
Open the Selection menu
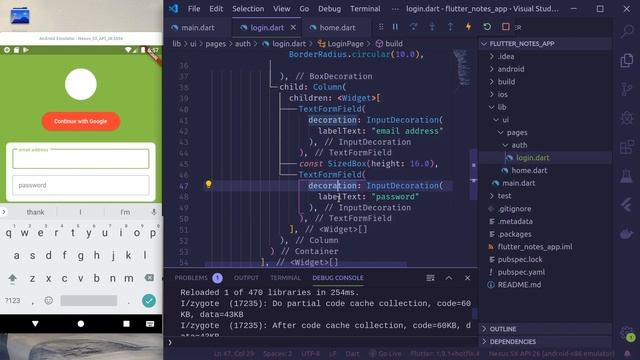248,9
